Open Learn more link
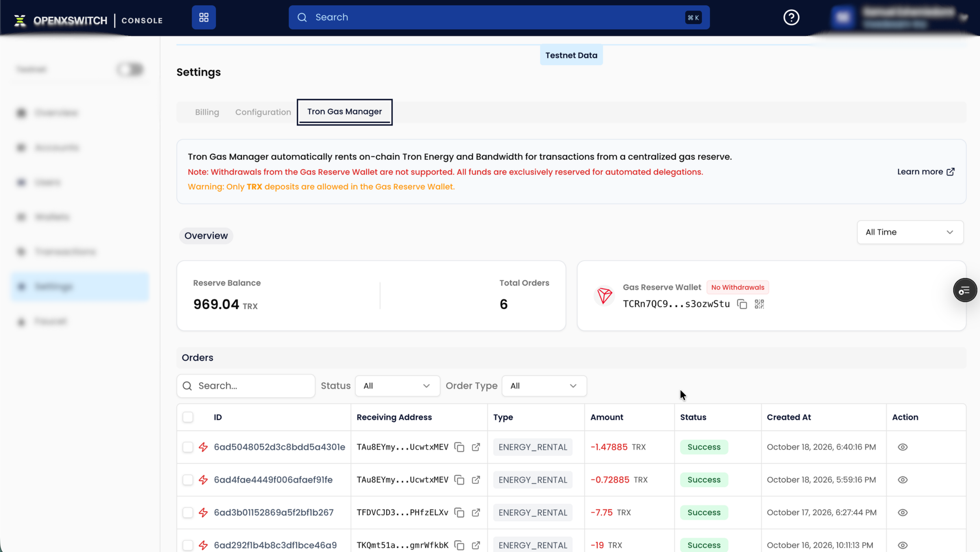Screen dimensions: 980x552 tap(925, 171)
